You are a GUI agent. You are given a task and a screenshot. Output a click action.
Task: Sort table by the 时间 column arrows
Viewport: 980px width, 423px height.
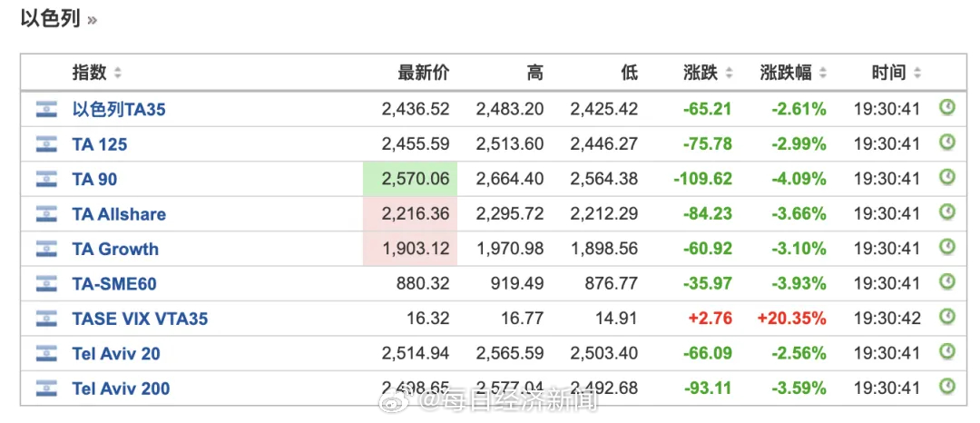click(x=916, y=74)
